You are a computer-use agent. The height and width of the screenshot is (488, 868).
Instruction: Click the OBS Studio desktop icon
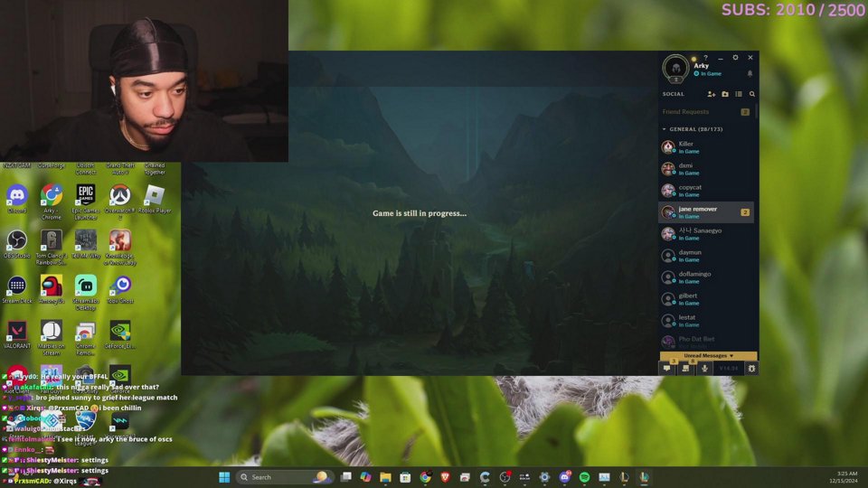pos(16,244)
